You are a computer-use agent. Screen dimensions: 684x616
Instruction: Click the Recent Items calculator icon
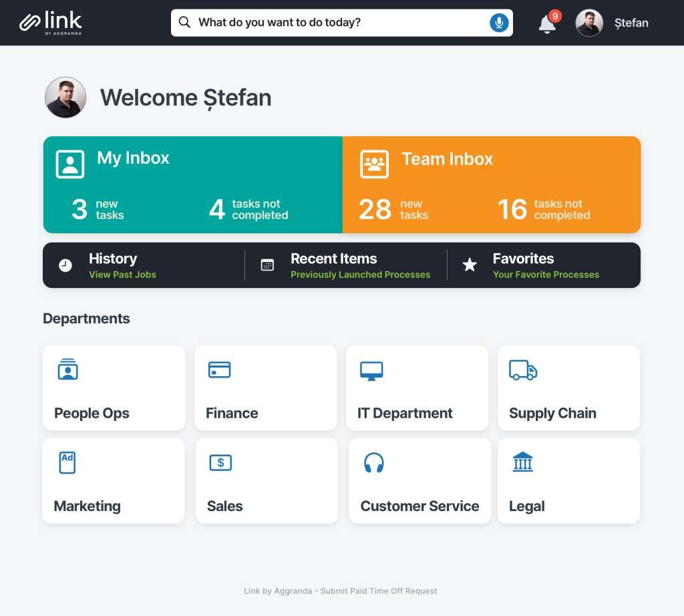267,265
